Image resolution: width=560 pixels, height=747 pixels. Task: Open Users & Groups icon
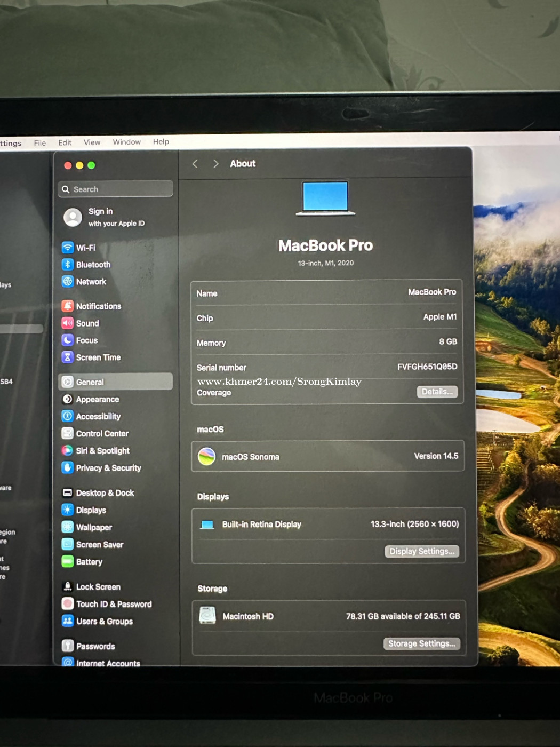68,621
